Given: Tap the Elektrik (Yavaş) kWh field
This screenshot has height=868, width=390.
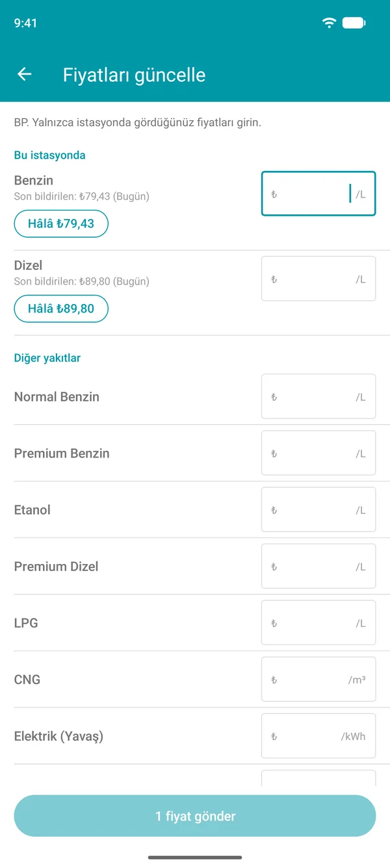Looking at the screenshot, I should coord(318,735).
